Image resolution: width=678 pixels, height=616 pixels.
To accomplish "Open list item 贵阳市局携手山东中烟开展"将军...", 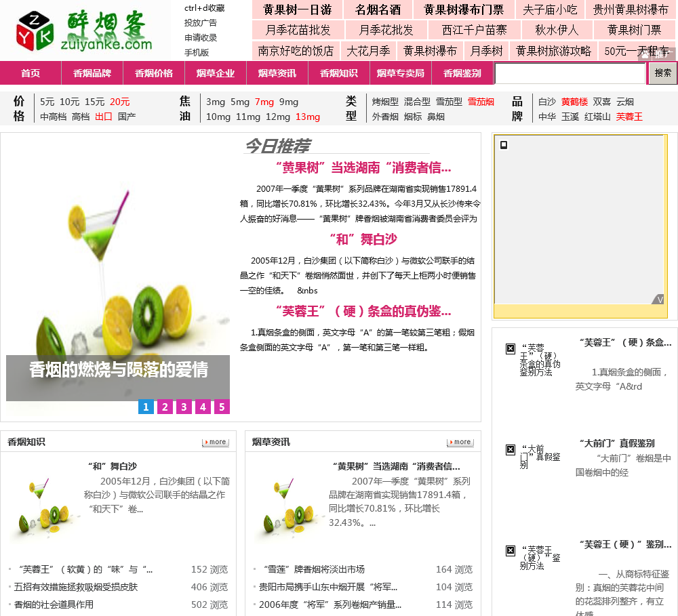I will (x=328, y=587).
